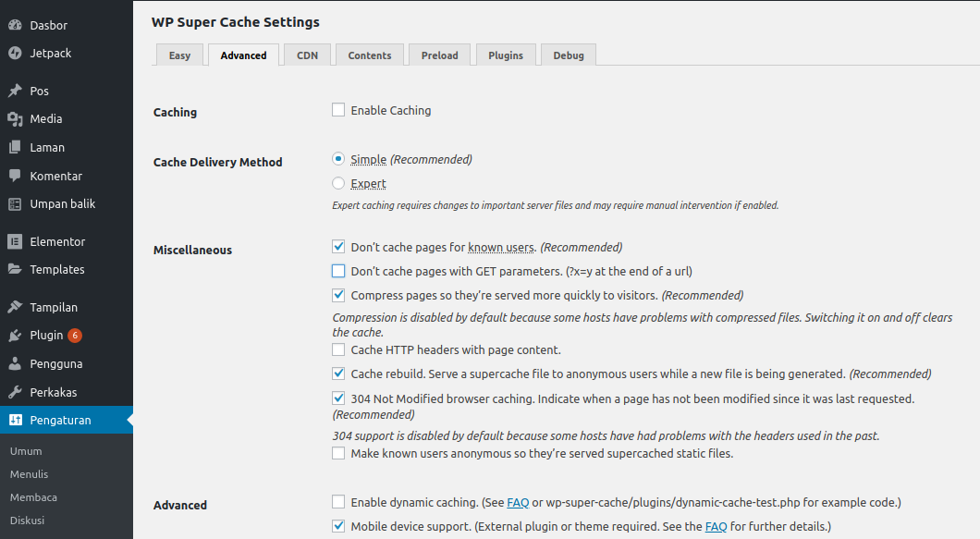
Task: Click the Dasbor dashboard gauge icon
Action: (15, 25)
